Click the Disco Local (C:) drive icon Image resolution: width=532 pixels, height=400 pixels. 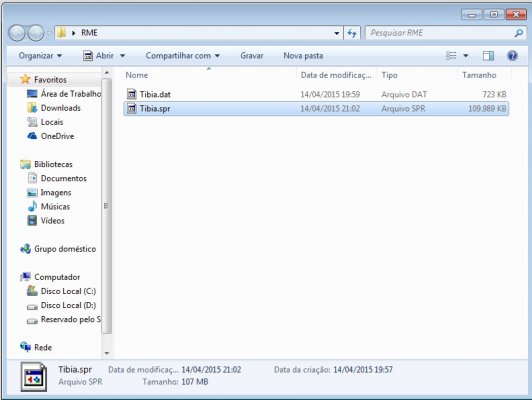point(32,291)
